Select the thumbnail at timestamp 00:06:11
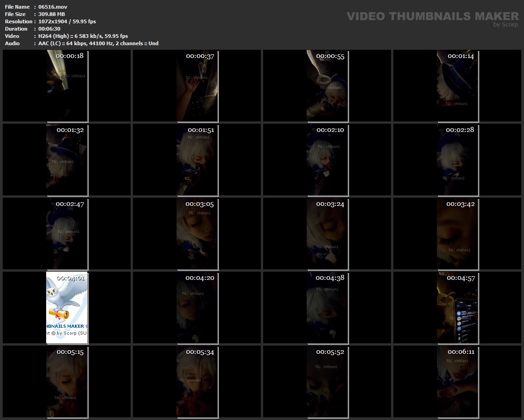The height and width of the screenshot is (420, 524). (457, 382)
